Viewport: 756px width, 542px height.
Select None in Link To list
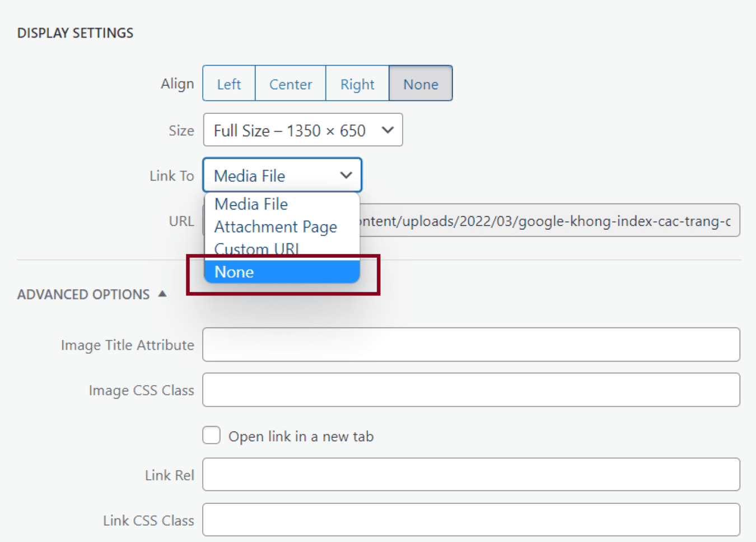[x=282, y=272]
